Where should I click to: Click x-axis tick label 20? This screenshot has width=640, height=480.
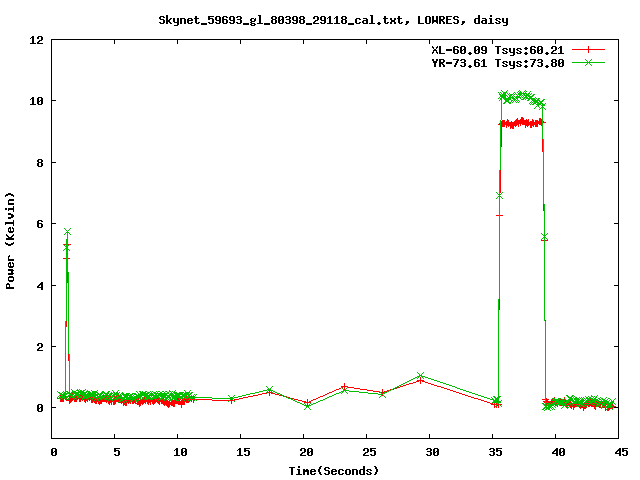(306, 452)
